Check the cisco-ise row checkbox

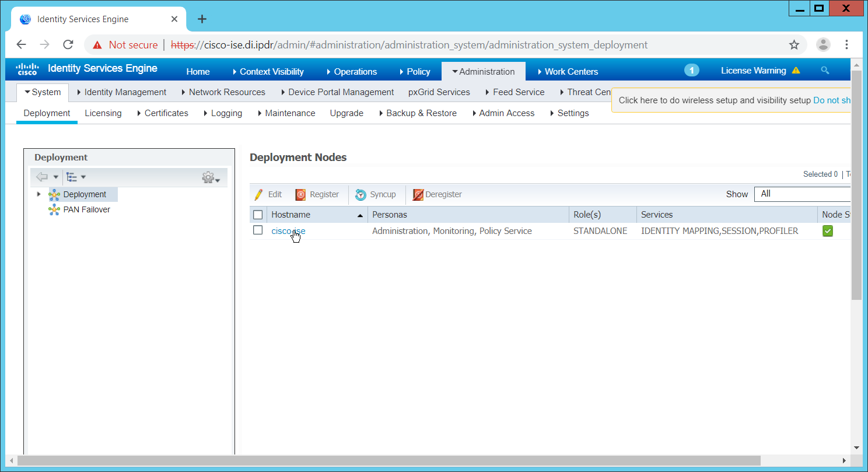click(x=258, y=230)
